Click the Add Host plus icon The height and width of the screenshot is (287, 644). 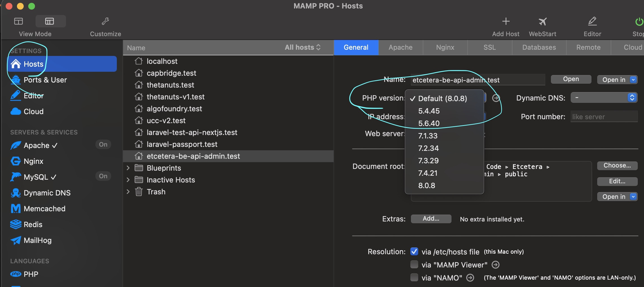506,21
